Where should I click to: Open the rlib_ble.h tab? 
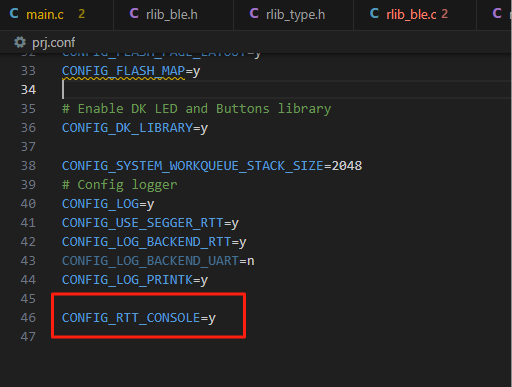click(x=172, y=15)
